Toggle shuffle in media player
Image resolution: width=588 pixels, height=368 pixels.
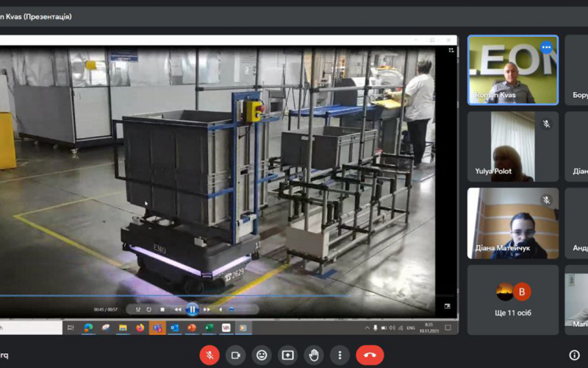[x=138, y=309]
